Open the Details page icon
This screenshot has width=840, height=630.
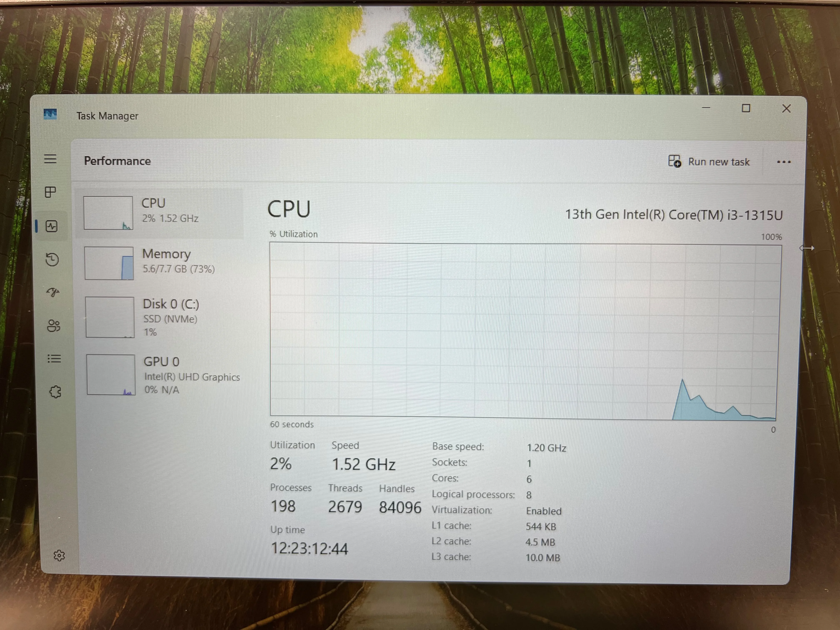click(54, 359)
